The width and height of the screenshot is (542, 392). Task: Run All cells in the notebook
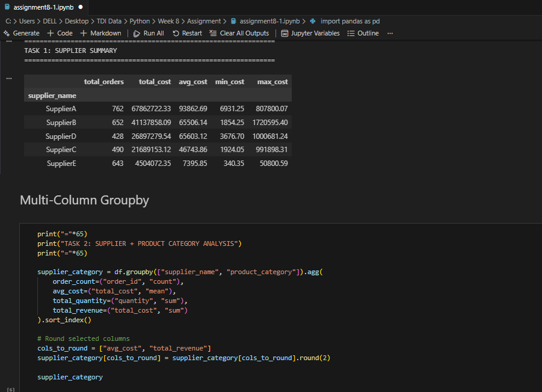pos(149,34)
